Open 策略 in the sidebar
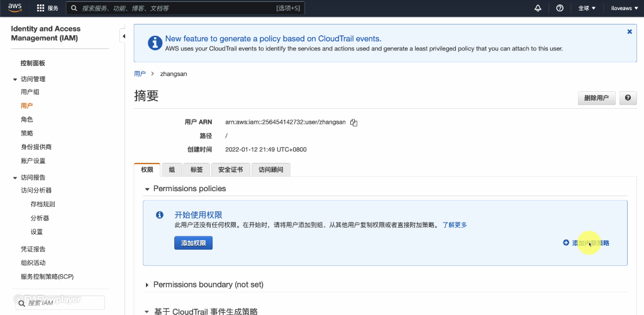The height and width of the screenshot is (315, 644). [26, 133]
